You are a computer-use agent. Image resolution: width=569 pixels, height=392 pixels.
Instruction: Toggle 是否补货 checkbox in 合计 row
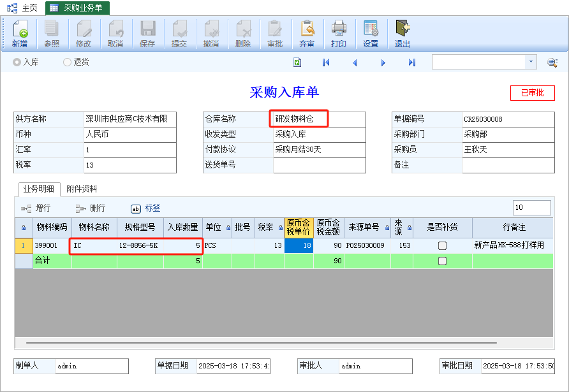pyautogui.click(x=442, y=261)
